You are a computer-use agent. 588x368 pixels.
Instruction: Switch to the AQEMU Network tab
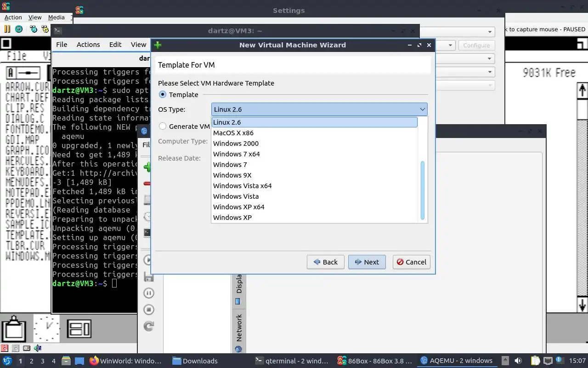[238, 332]
